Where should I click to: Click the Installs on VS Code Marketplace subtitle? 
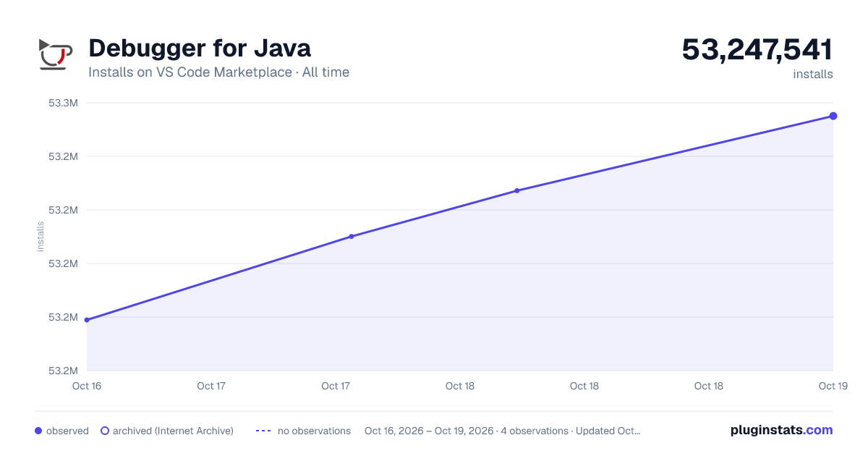218,72
